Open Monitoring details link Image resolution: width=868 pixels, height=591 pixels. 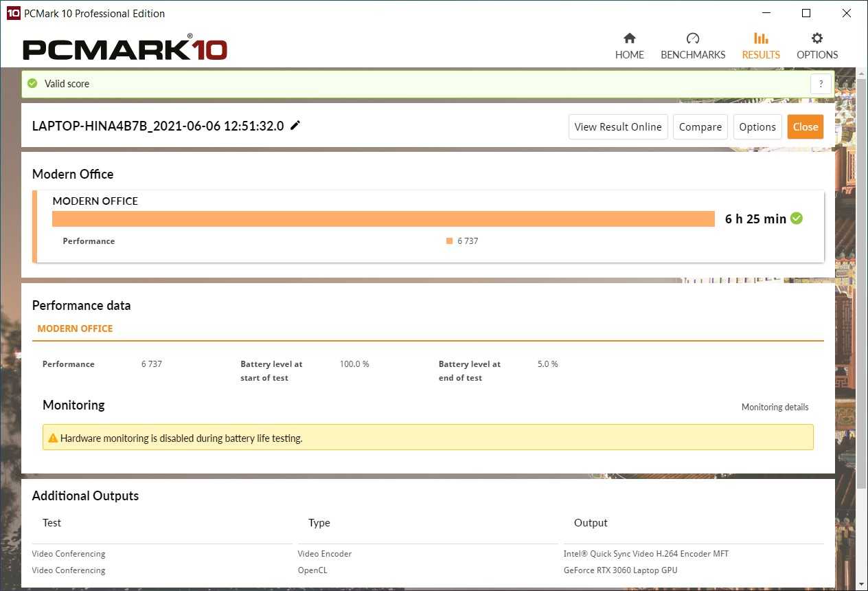(x=775, y=407)
